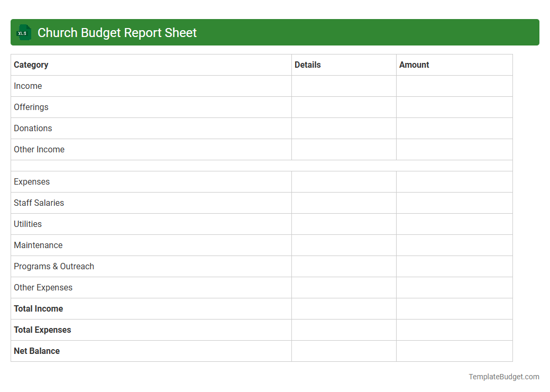Click the Utilities row label

coord(27,224)
